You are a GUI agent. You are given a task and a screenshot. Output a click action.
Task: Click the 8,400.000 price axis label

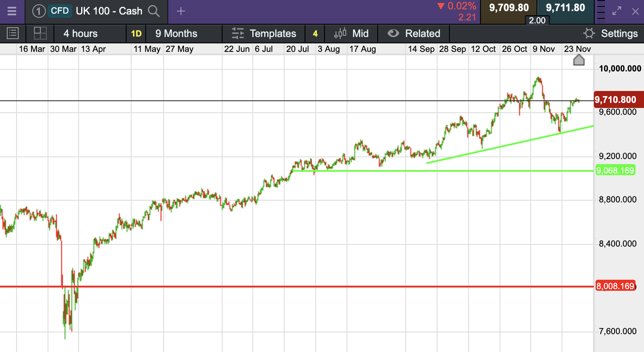point(618,244)
